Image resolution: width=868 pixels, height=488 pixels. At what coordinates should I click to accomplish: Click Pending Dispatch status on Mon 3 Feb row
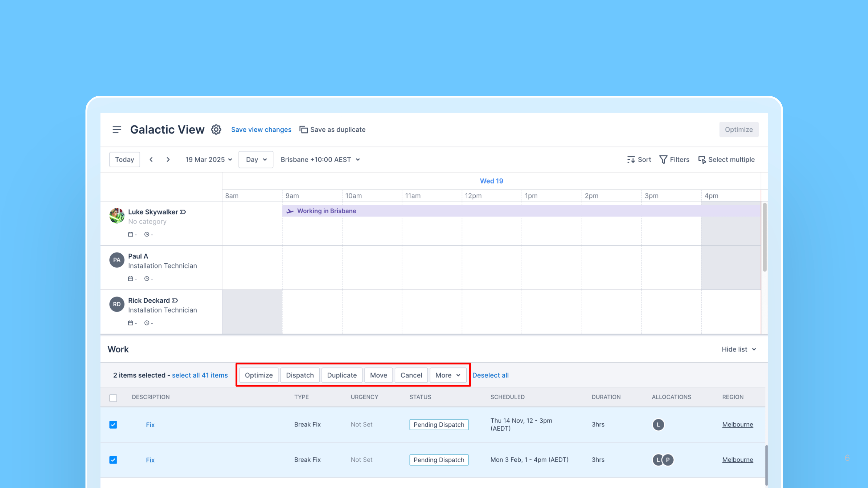coord(439,460)
